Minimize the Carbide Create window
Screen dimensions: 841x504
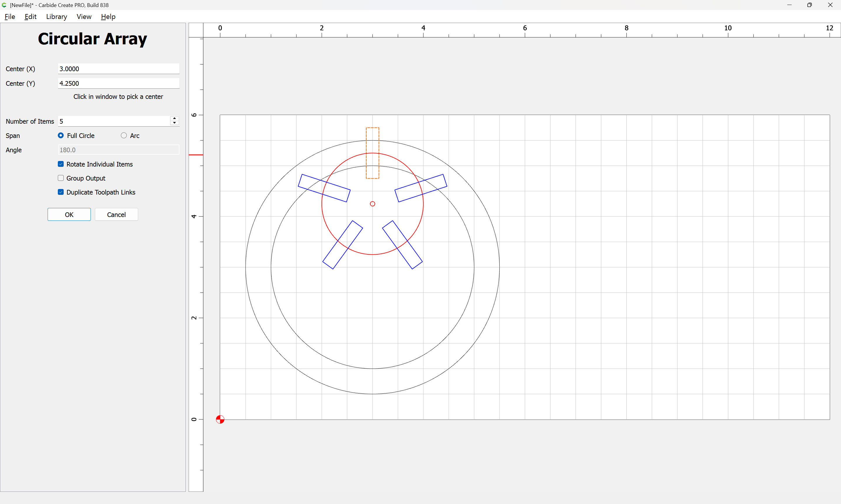tap(789, 5)
